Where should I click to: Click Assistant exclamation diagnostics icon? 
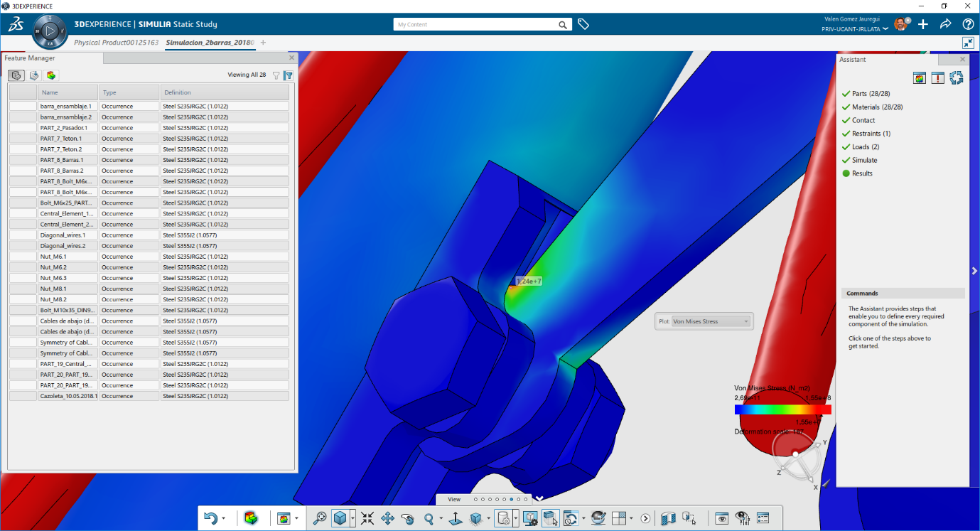pyautogui.click(x=938, y=78)
